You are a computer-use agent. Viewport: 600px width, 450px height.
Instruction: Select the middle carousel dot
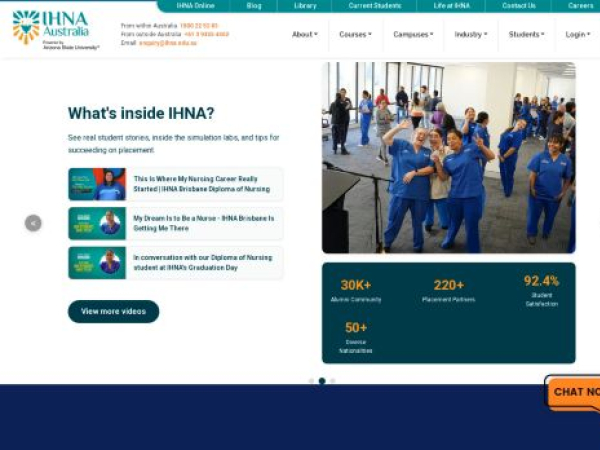pyautogui.click(x=322, y=381)
